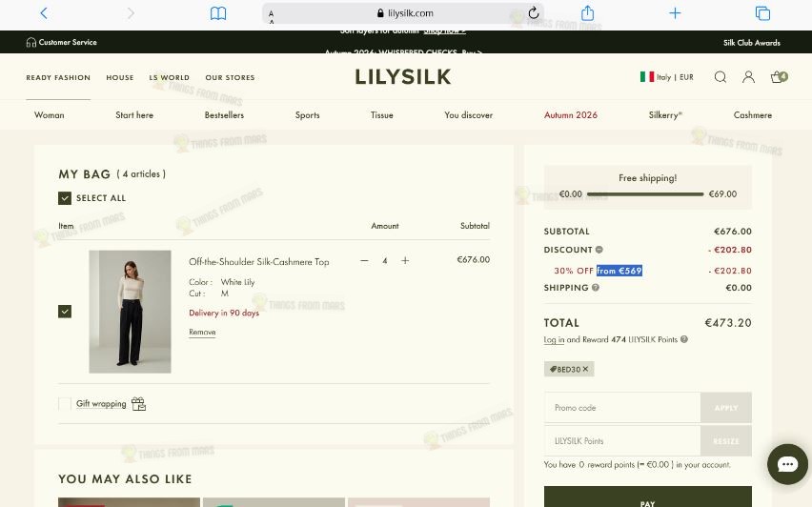The image size is (812, 507).
Task: Open the shopping bag icon
Action: tap(779, 77)
